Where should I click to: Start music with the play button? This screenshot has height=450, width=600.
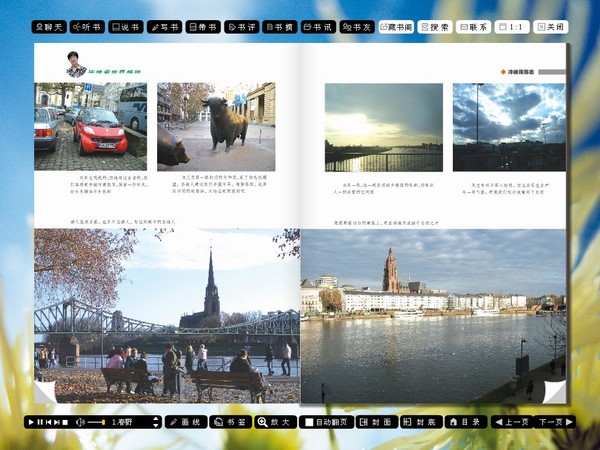point(31,422)
